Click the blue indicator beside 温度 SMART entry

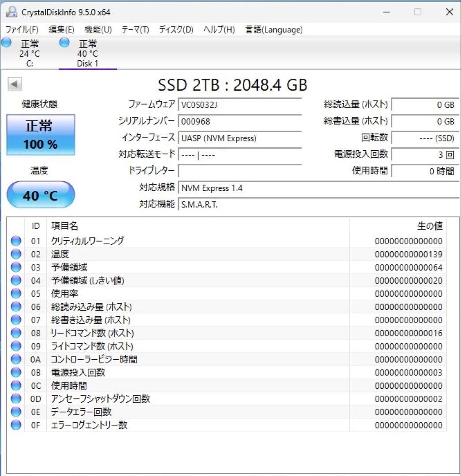(15, 254)
